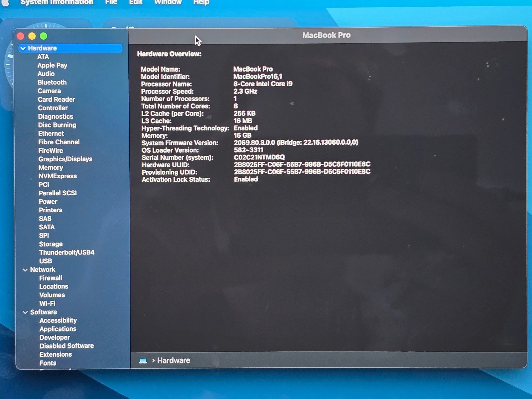Click Hardware in the bottom path bar
This screenshot has height=399, width=532.
coord(174,360)
